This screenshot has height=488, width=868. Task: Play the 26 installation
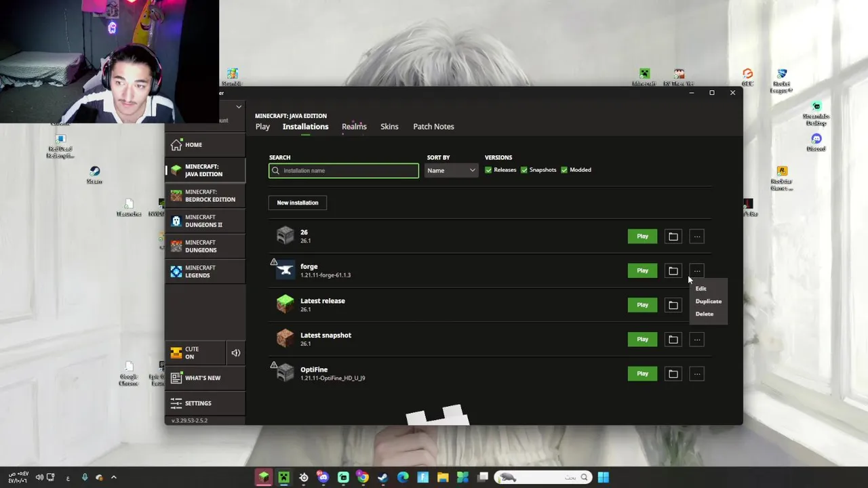click(x=642, y=237)
